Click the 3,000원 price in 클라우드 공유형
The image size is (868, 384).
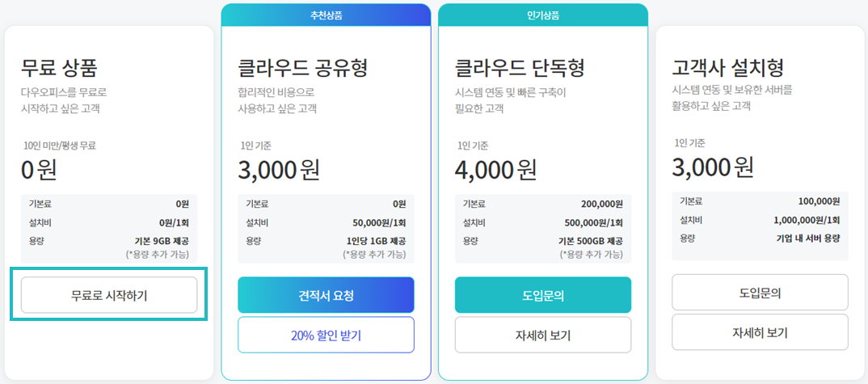(279, 170)
